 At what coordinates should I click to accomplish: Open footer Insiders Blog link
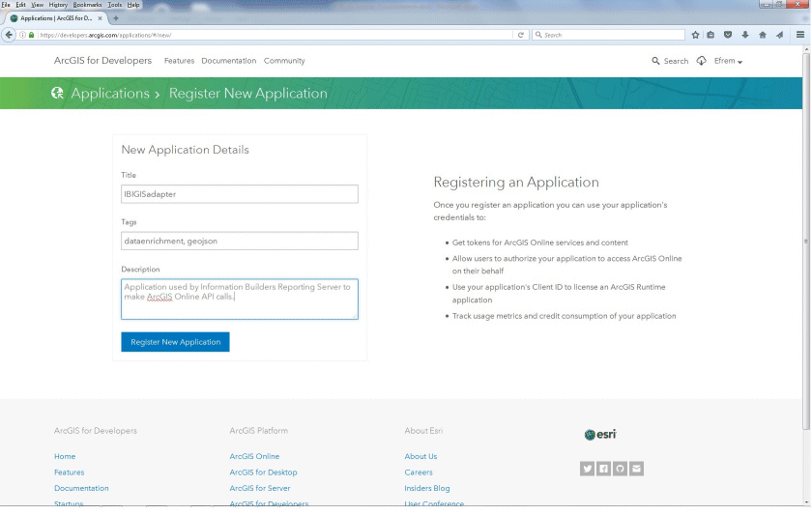426,488
